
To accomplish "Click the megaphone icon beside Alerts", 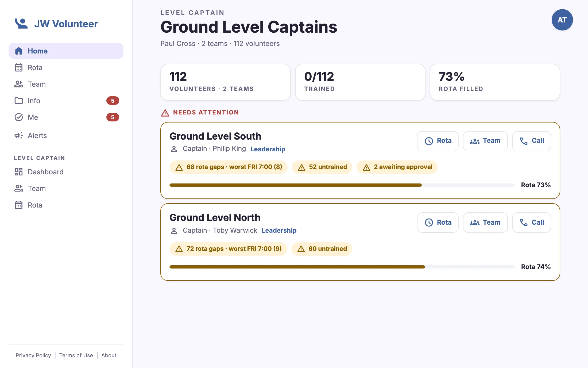I will pyautogui.click(x=19, y=135).
